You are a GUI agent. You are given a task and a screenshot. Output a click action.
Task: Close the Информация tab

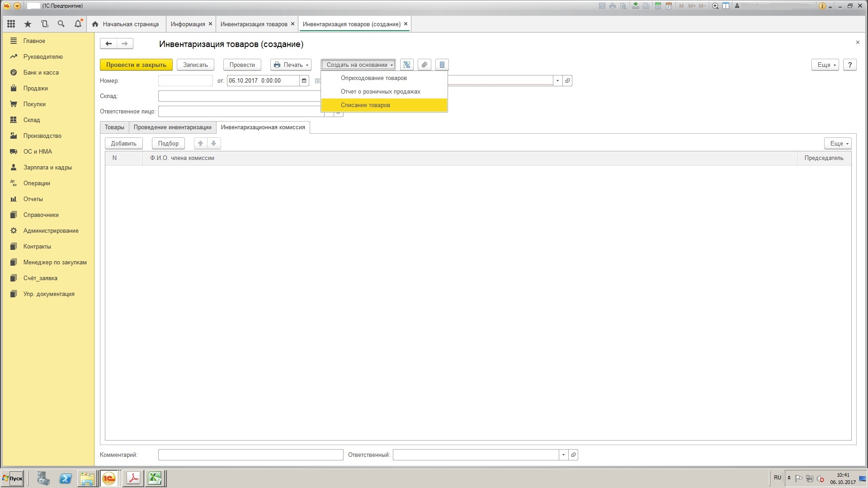210,24
